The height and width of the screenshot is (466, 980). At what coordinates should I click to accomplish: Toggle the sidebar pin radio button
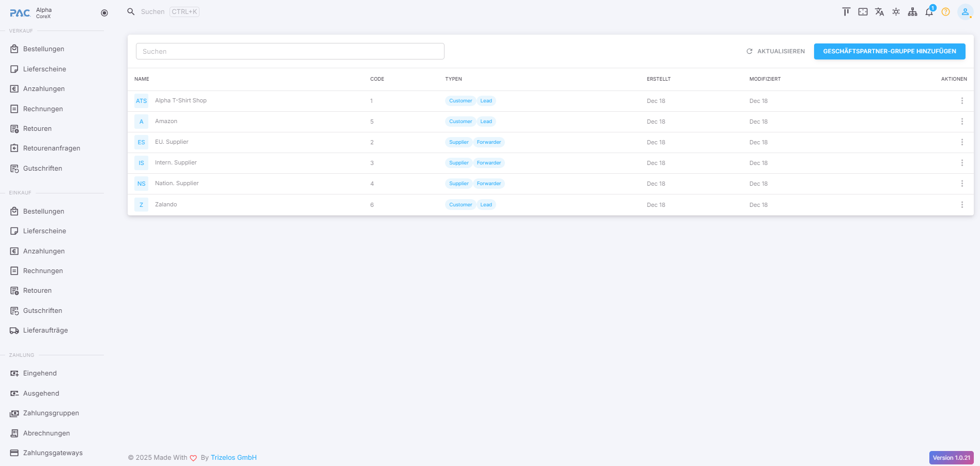104,13
